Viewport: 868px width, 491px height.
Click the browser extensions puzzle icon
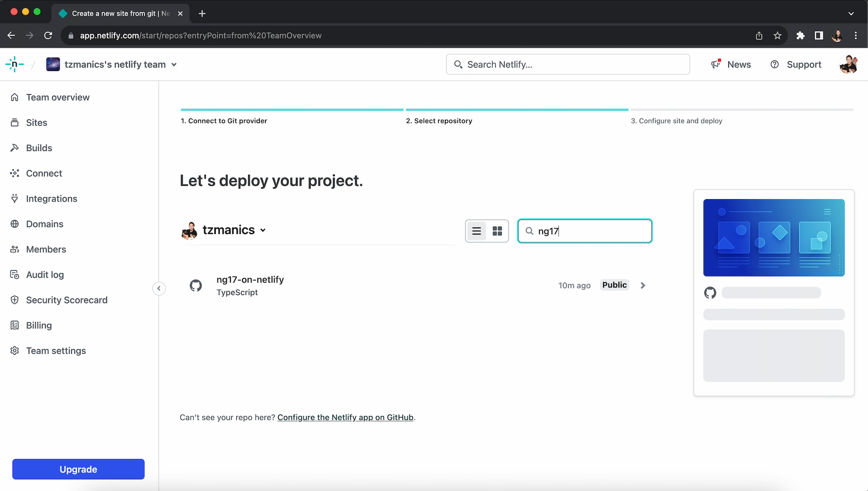point(800,36)
